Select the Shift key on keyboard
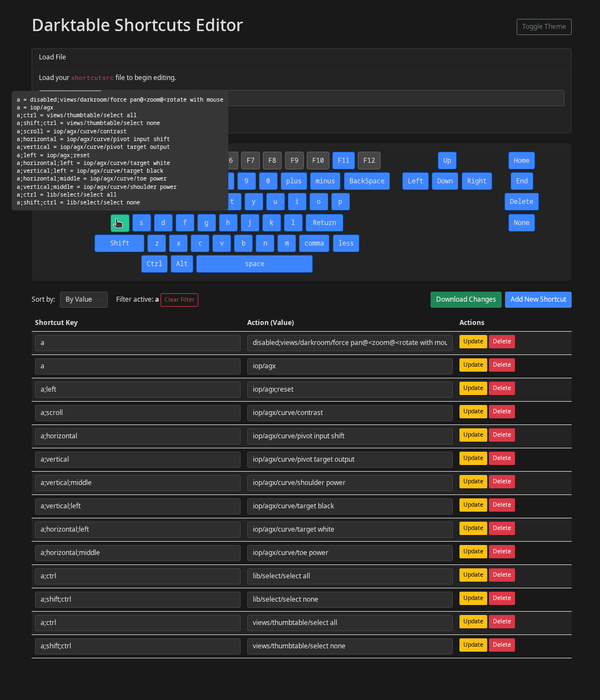 [119, 243]
